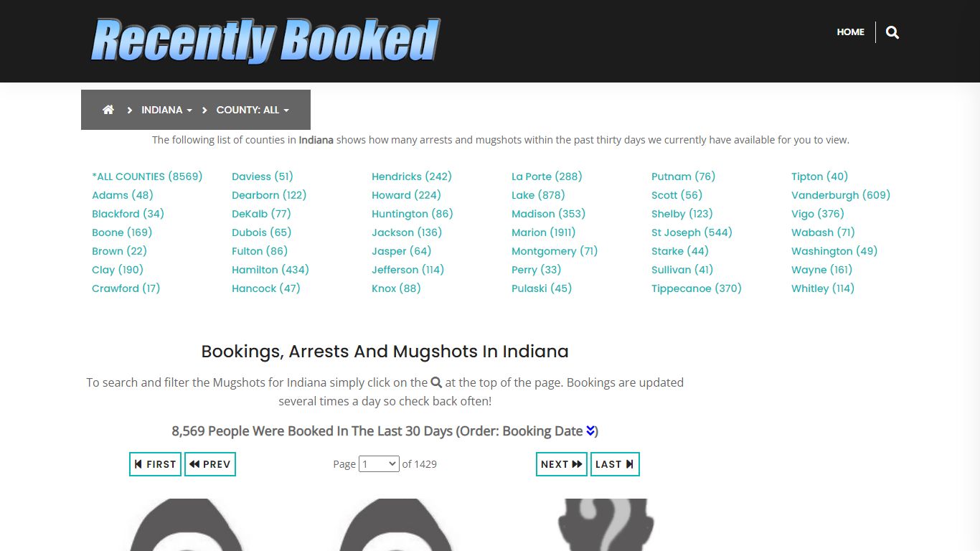Open Jasper (64) county link

click(402, 251)
